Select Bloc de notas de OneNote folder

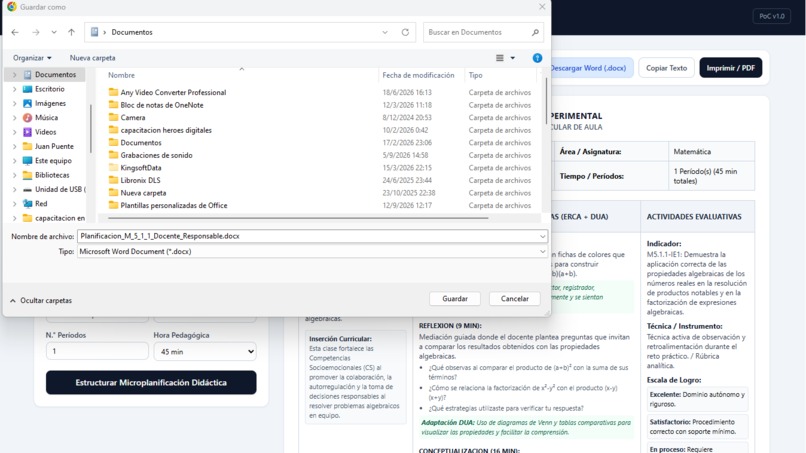161,105
